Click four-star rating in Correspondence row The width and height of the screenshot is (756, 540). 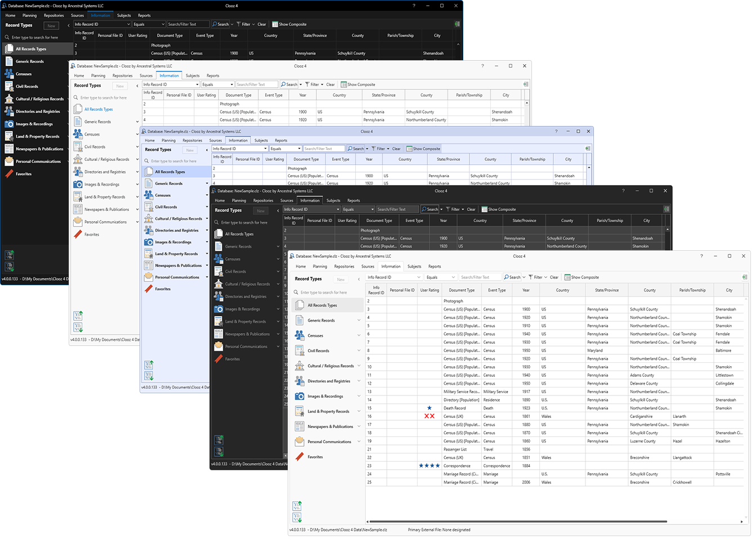point(430,466)
